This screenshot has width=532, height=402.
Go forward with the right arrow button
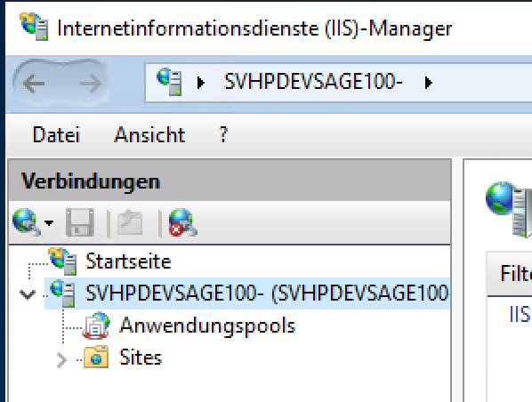tap(91, 83)
